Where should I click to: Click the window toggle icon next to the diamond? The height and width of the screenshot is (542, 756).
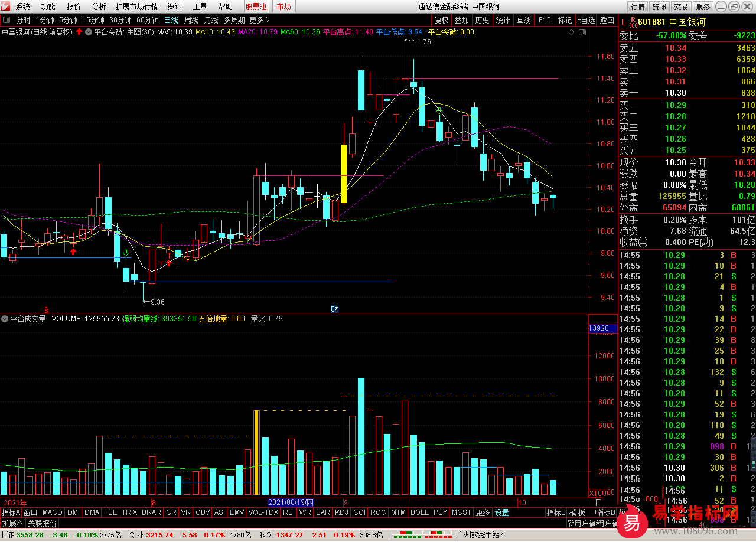[x=582, y=32]
